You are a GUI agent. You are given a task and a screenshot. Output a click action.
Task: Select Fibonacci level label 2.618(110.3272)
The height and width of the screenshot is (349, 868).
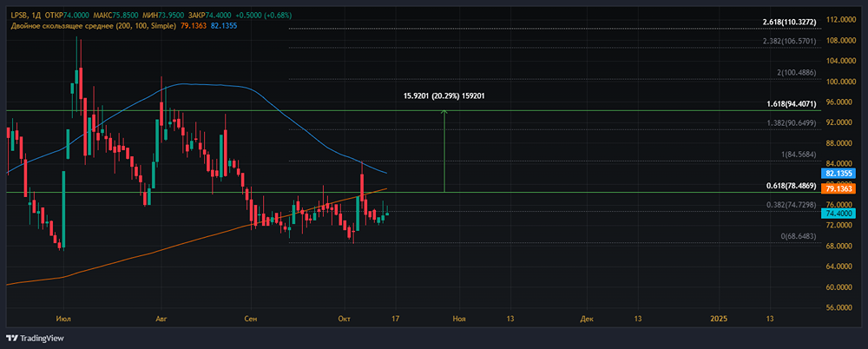tap(788, 22)
